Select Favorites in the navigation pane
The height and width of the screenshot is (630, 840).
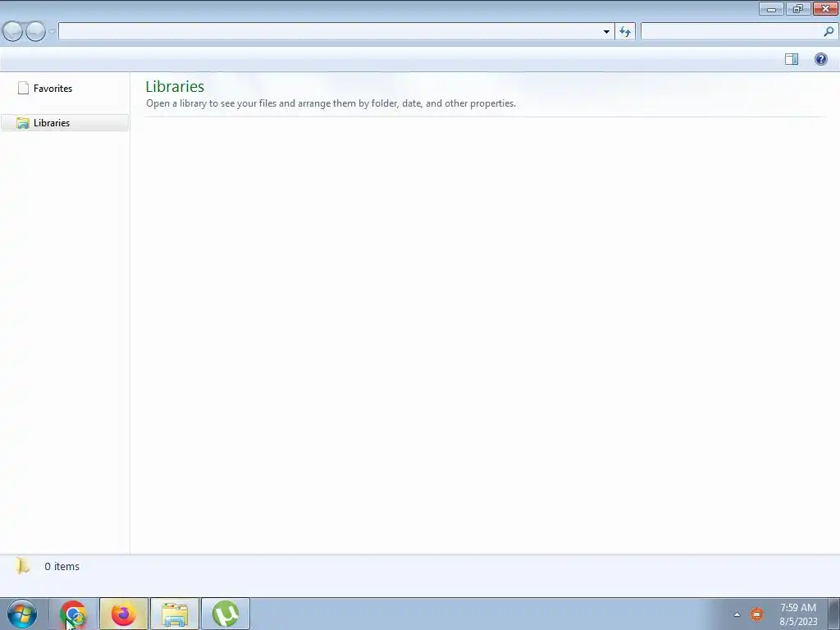[52, 89]
